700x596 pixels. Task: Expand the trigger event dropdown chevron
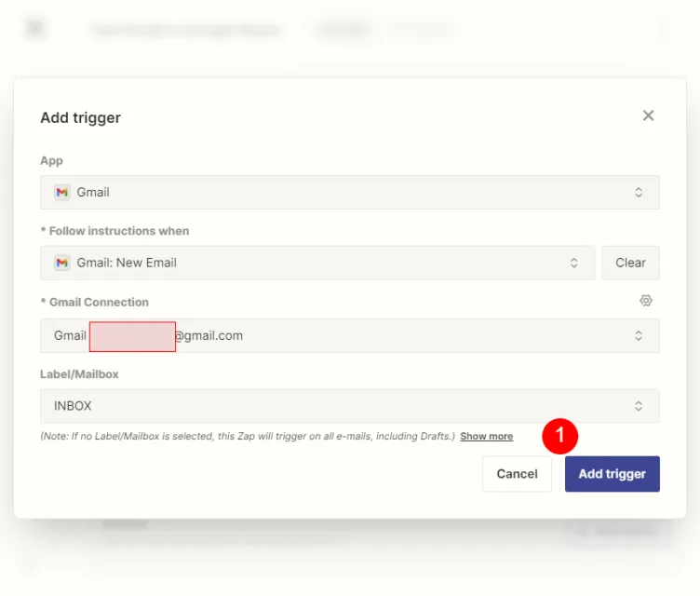[x=574, y=263]
